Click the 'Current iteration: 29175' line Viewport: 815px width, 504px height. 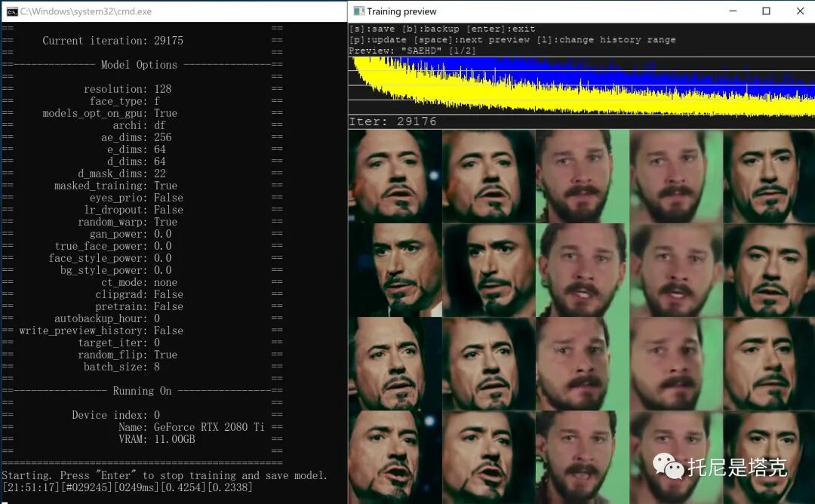pyautogui.click(x=112, y=41)
